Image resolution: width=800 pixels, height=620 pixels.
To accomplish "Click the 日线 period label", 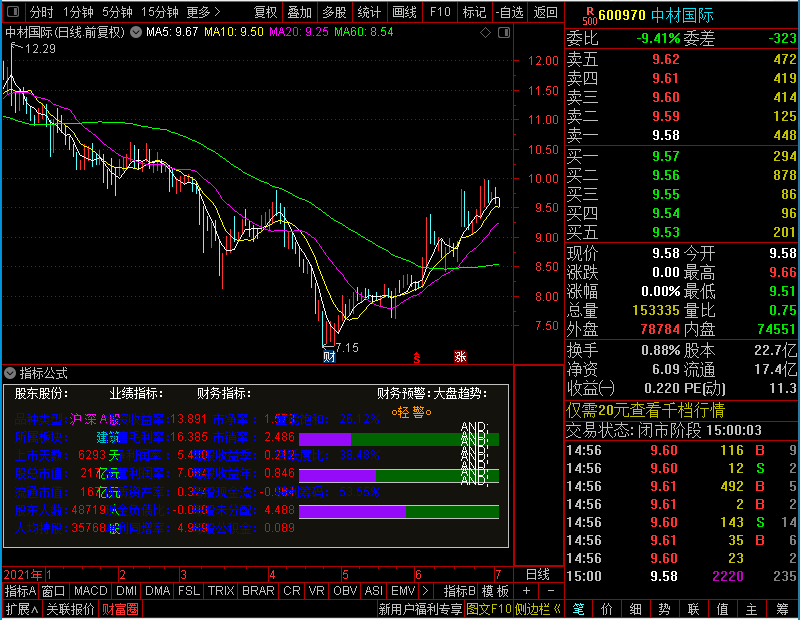I will tap(538, 575).
